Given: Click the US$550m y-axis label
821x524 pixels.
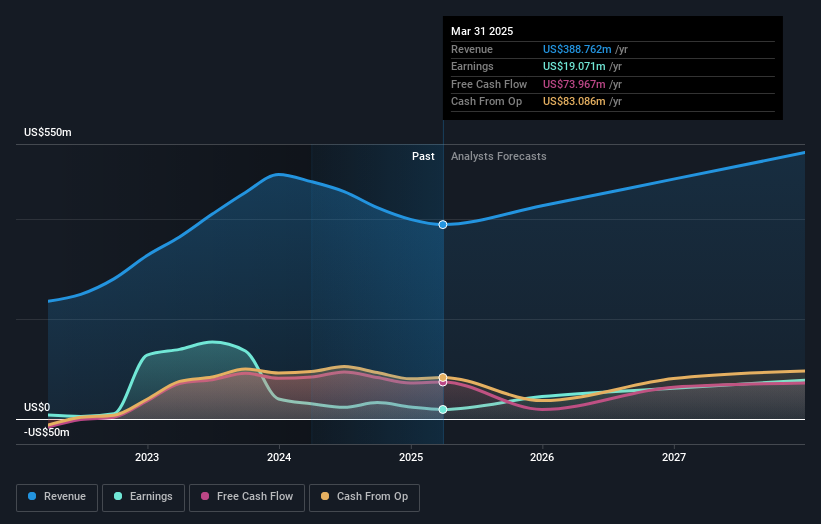Looking at the screenshot, I should click(x=48, y=132).
